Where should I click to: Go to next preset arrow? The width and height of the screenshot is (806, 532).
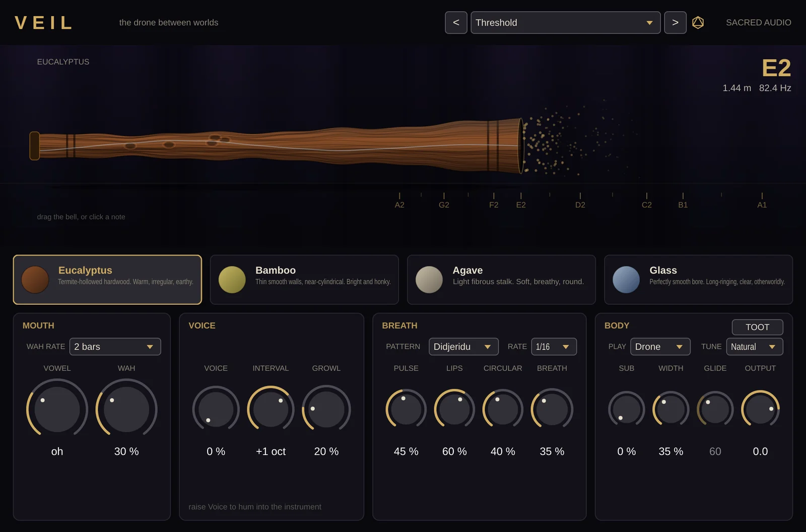675,23
